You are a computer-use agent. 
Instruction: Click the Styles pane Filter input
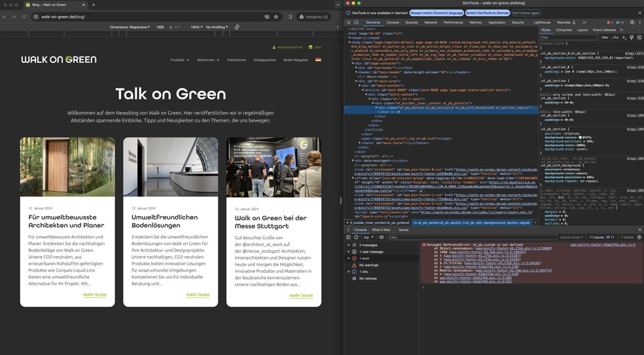point(569,37)
